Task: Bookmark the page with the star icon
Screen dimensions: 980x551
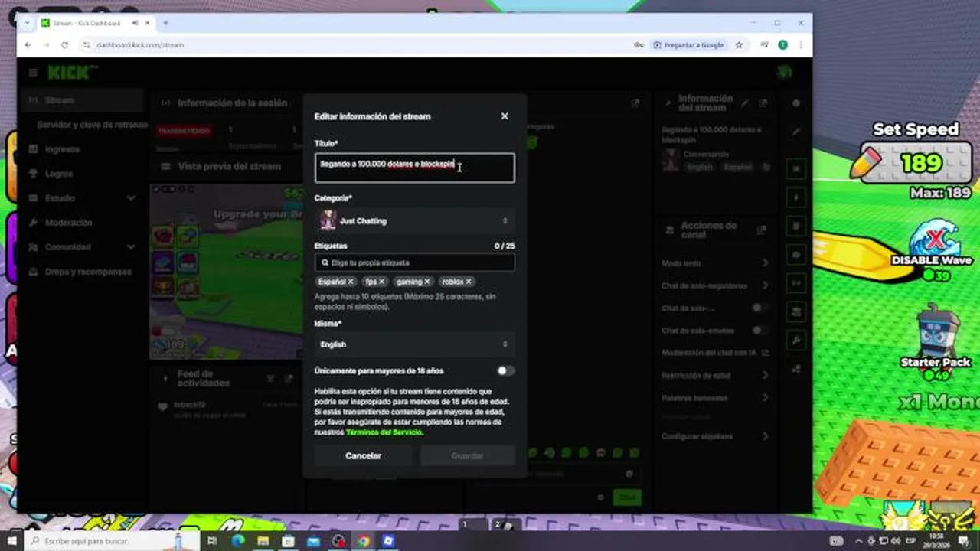Action: pos(739,45)
